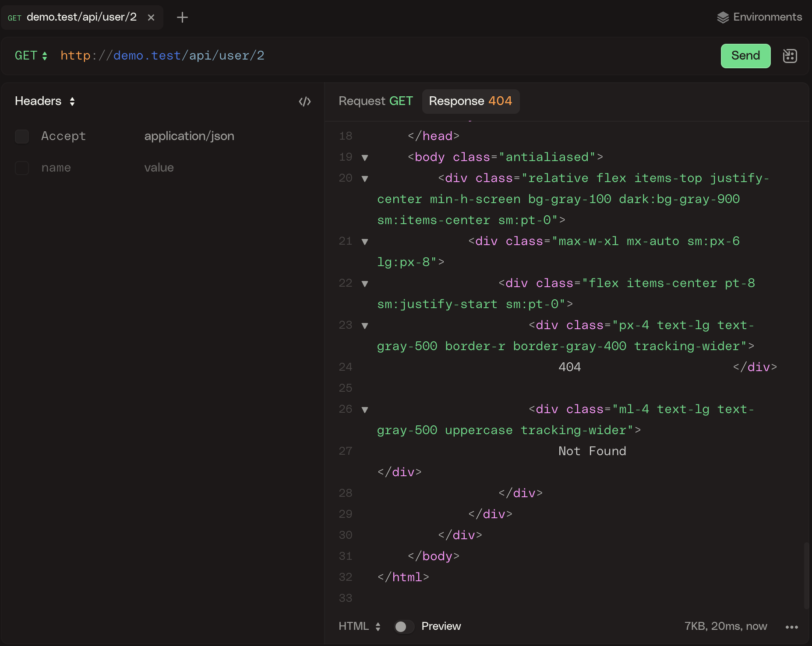
Task: Add a new request tab
Action: (182, 18)
